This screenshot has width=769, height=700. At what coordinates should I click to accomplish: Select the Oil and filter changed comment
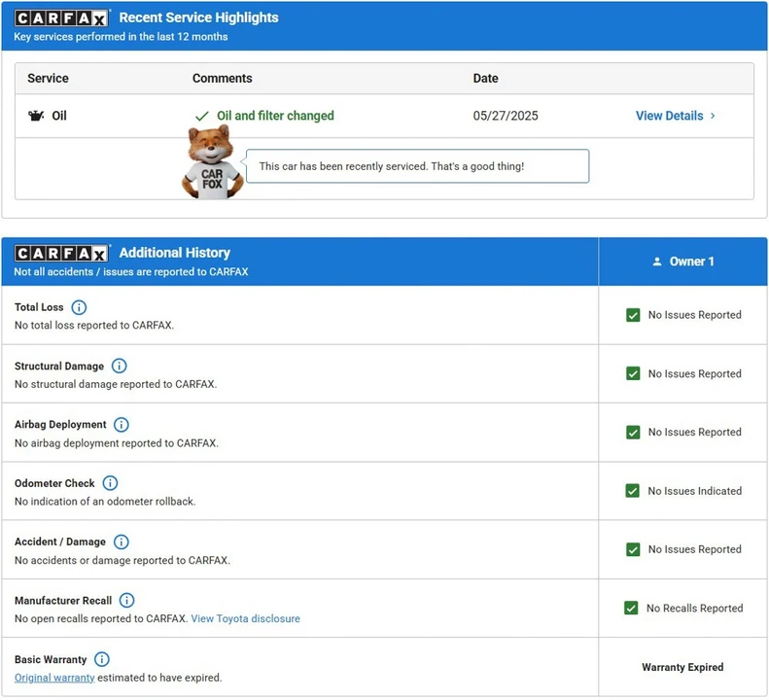click(276, 116)
